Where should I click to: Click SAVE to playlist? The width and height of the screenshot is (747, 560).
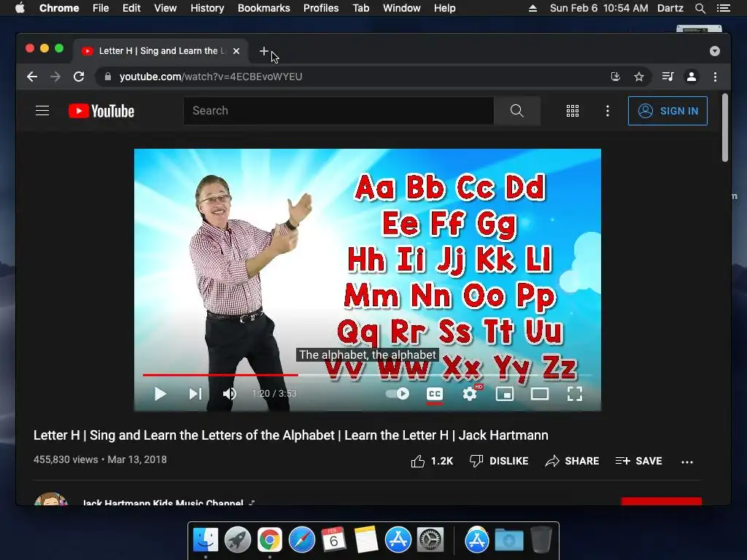638,461
